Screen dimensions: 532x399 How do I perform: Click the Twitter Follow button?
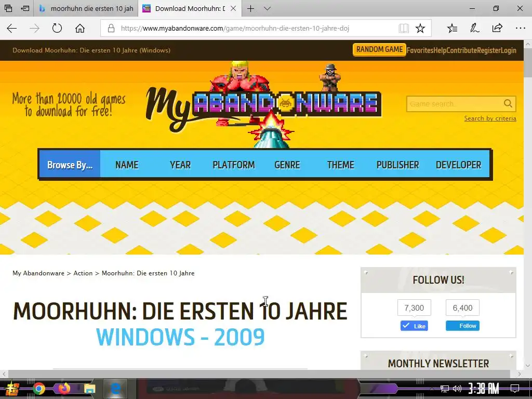(x=462, y=326)
